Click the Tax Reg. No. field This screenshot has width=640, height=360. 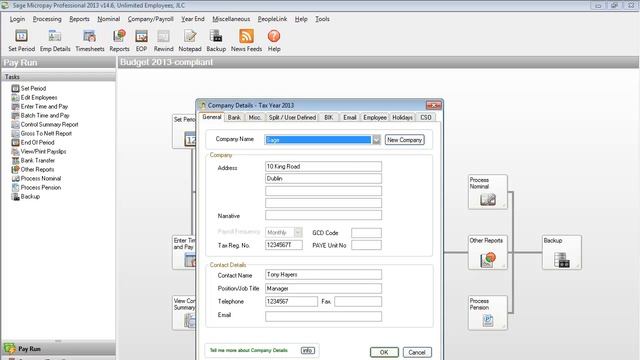click(x=284, y=245)
